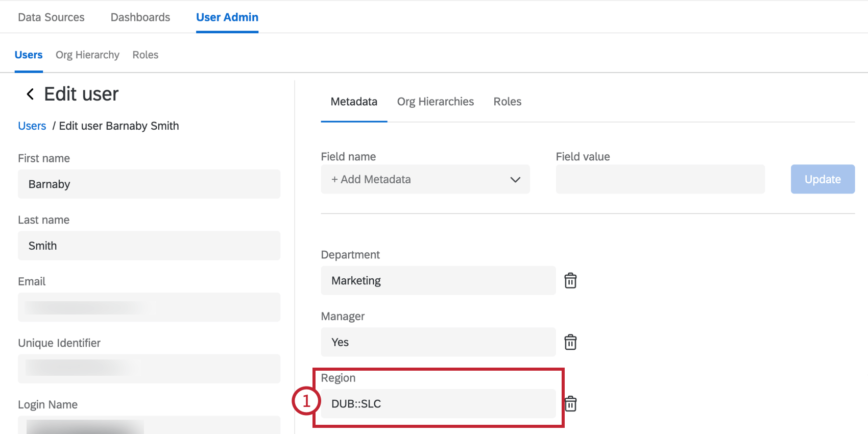Edit the Department value Marketing
Viewport: 868px width, 434px height.
tap(438, 281)
